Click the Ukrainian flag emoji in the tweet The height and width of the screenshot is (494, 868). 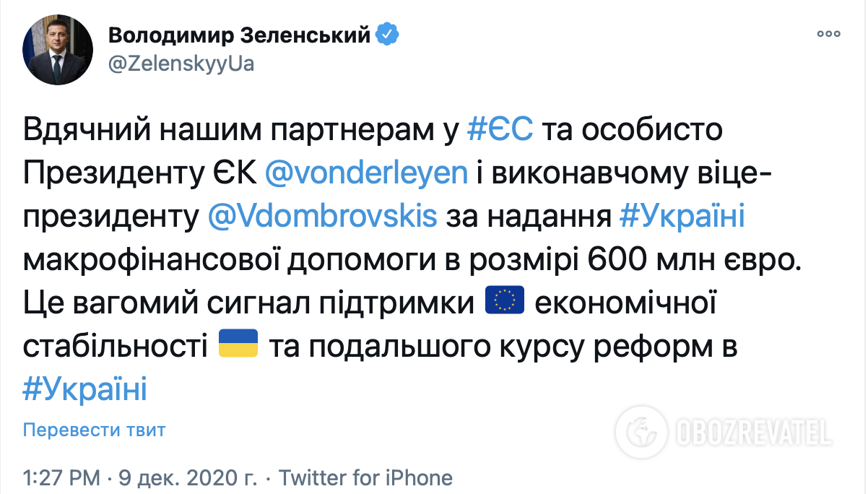coord(239,344)
